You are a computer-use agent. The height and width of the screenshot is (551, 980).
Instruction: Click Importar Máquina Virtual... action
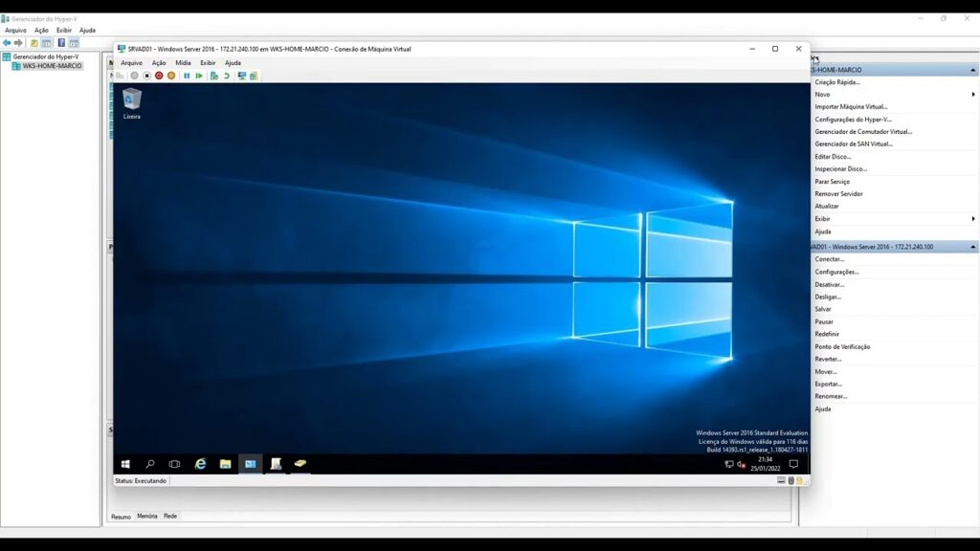pyautogui.click(x=851, y=107)
